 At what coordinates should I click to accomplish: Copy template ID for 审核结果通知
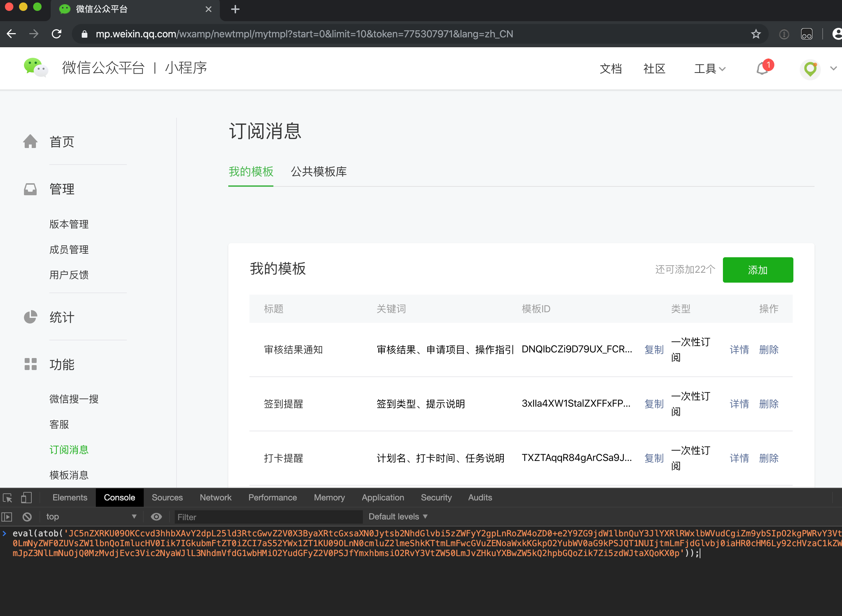click(654, 350)
